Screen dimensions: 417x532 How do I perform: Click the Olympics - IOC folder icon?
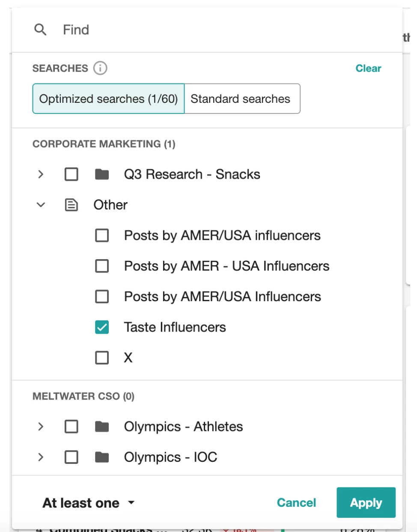(102, 457)
